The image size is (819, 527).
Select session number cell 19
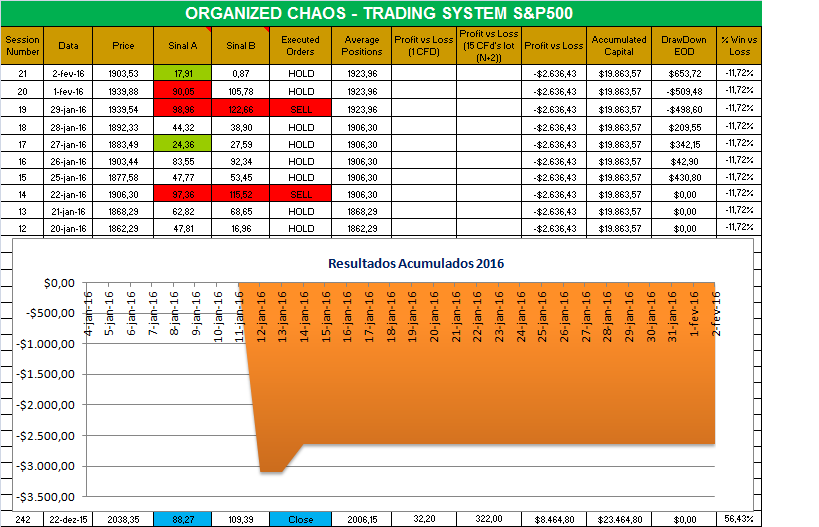(22, 109)
